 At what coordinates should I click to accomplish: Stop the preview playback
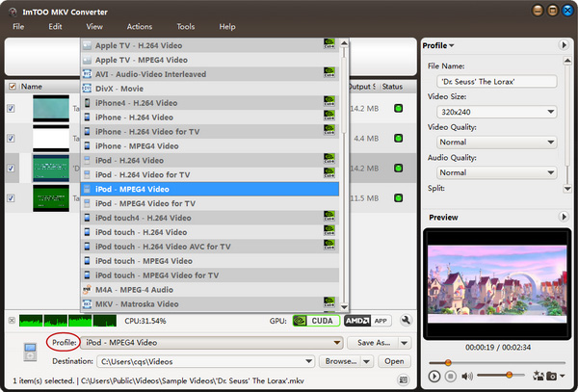pos(450,377)
